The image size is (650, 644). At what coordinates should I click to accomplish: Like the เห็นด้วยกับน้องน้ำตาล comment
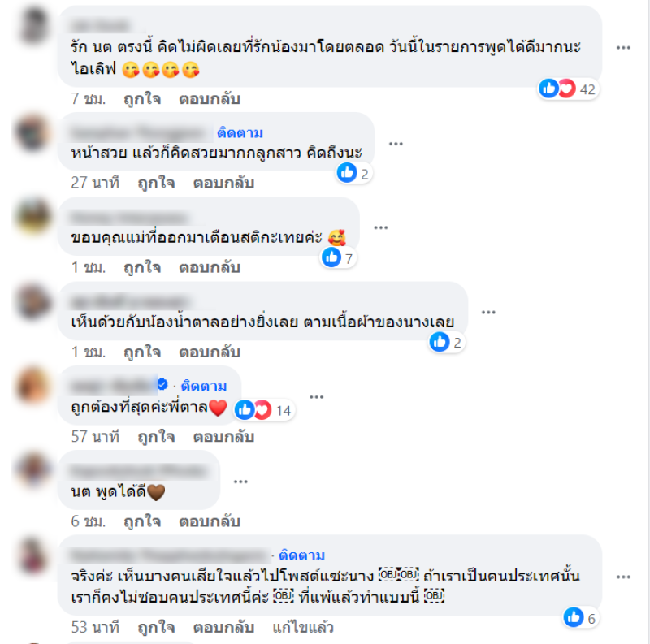point(142,352)
